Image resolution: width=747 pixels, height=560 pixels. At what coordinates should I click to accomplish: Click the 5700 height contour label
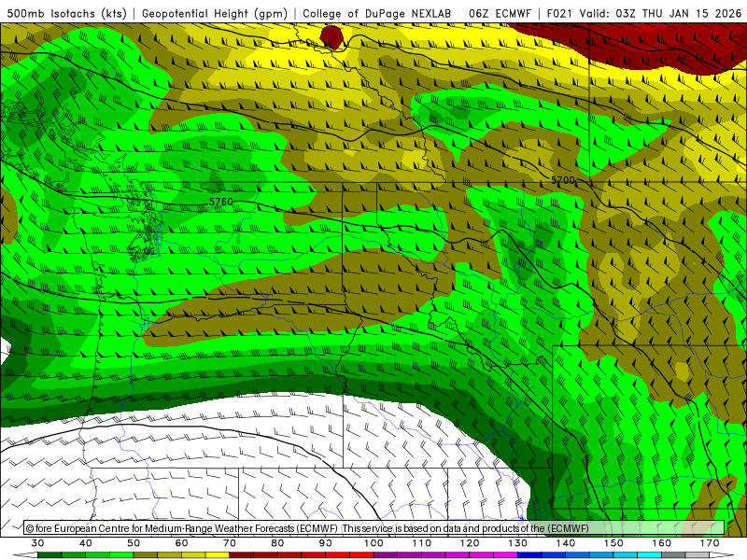(563, 180)
